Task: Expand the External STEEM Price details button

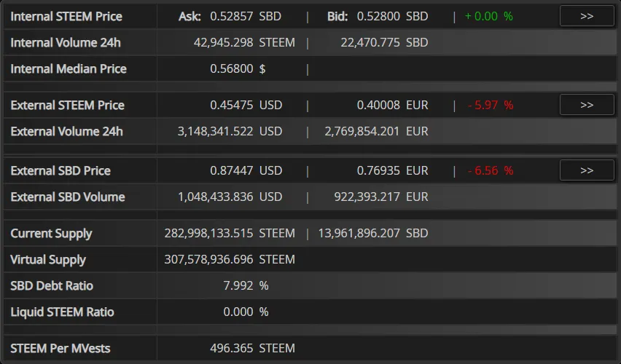Action: coord(587,105)
